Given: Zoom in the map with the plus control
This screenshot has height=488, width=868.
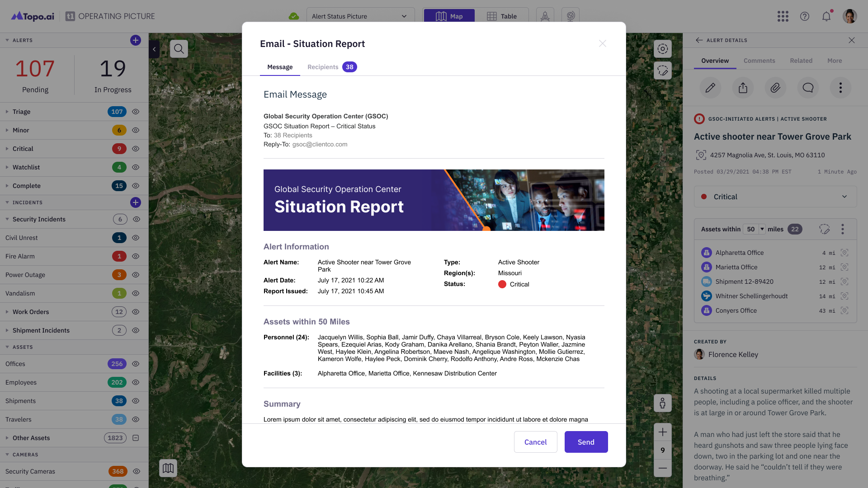Looking at the screenshot, I should tap(662, 432).
